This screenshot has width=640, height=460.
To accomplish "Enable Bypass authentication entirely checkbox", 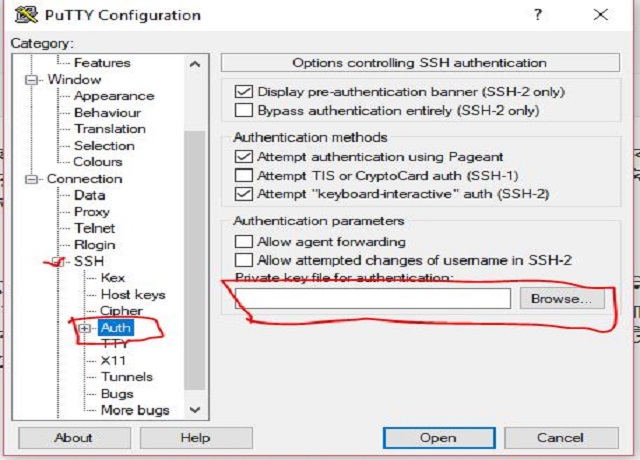I will click(244, 110).
